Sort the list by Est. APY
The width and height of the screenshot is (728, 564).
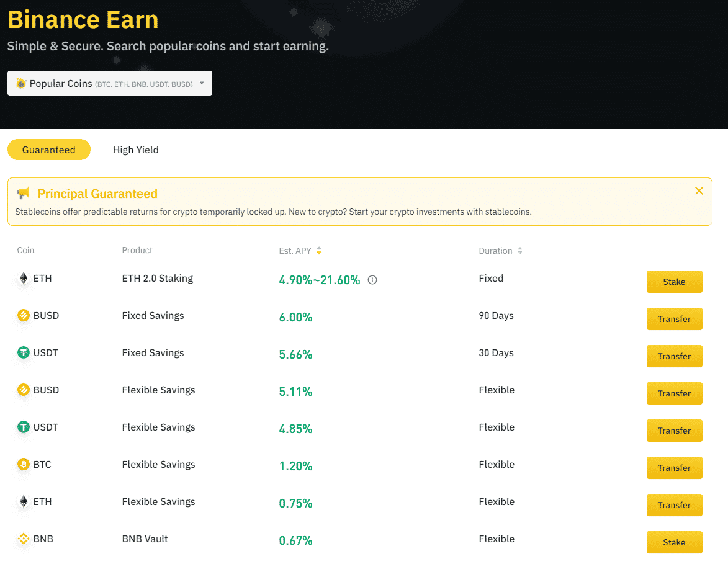pos(319,251)
